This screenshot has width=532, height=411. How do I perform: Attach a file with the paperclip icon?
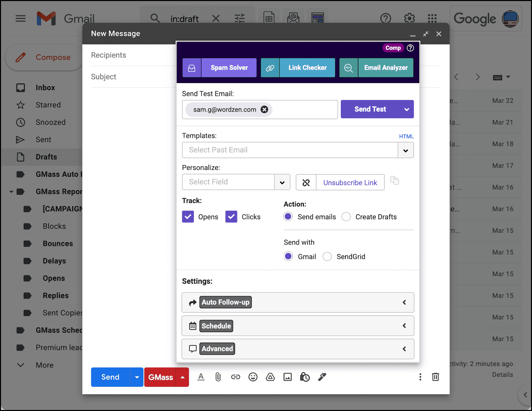coord(218,377)
